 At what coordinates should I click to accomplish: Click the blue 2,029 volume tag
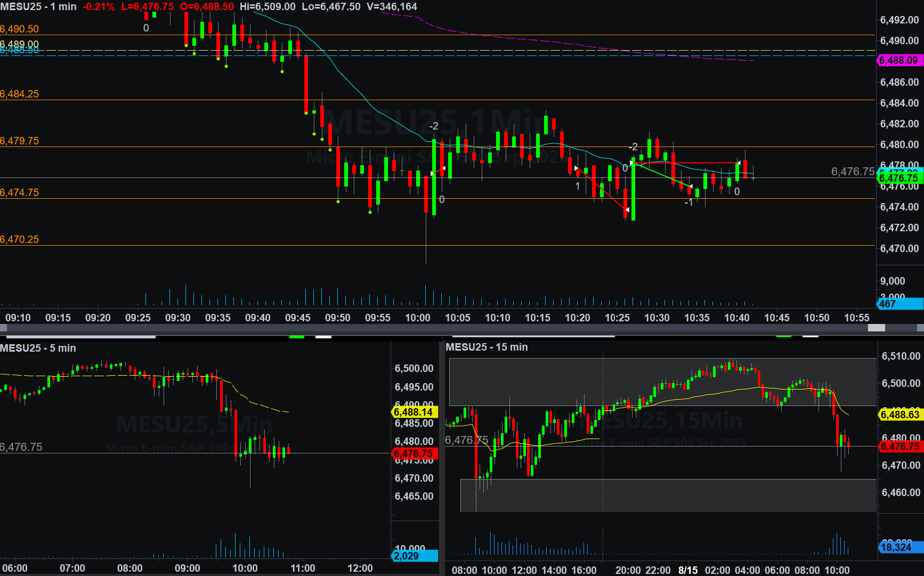pos(414,556)
